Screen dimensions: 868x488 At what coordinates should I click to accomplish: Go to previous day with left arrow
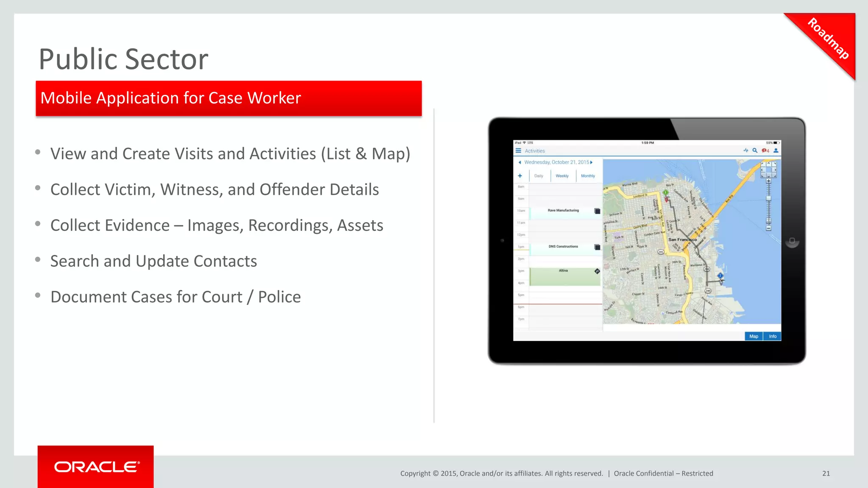(520, 162)
